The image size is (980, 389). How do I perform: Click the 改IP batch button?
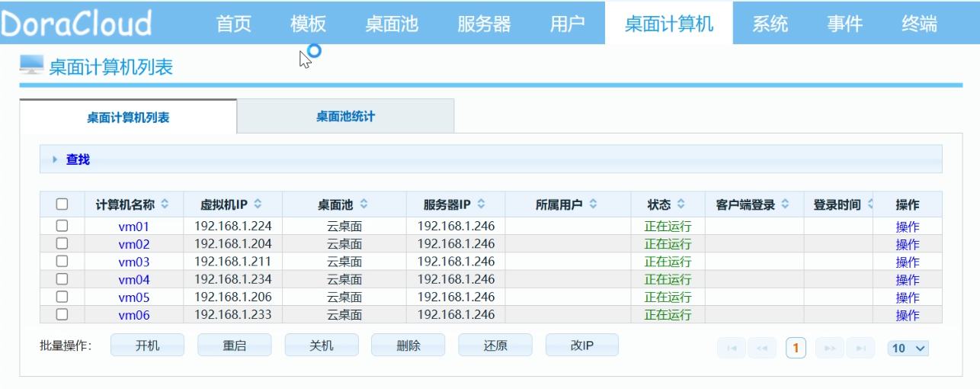pos(581,346)
